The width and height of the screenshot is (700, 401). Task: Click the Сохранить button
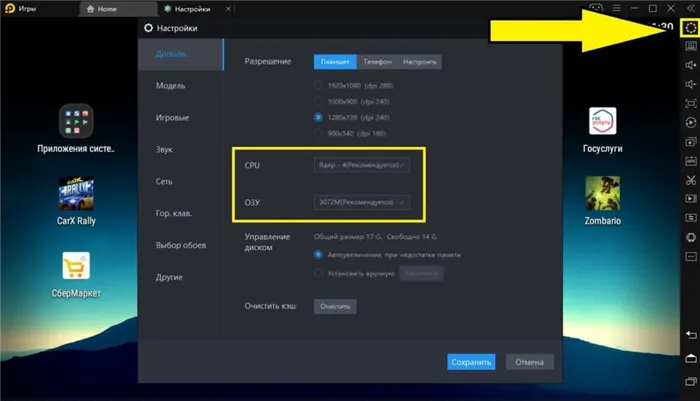point(471,362)
